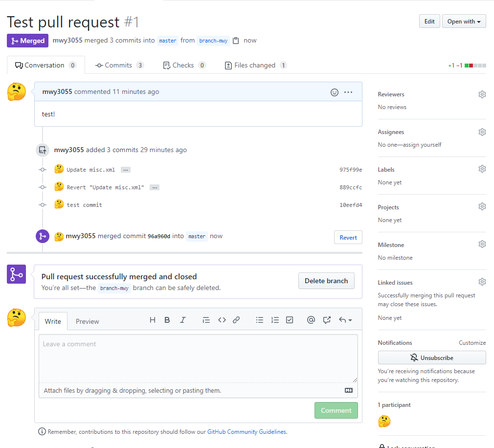Image resolution: width=494 pixels, height=448 pixels.
Task: Open the 'Open with' dropdown
Action: coord(464,22)
